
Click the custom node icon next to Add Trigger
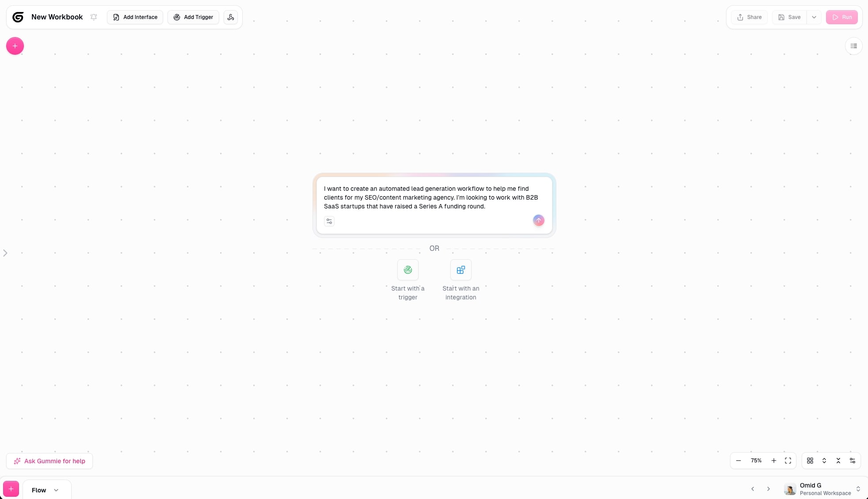pos(231,17)
